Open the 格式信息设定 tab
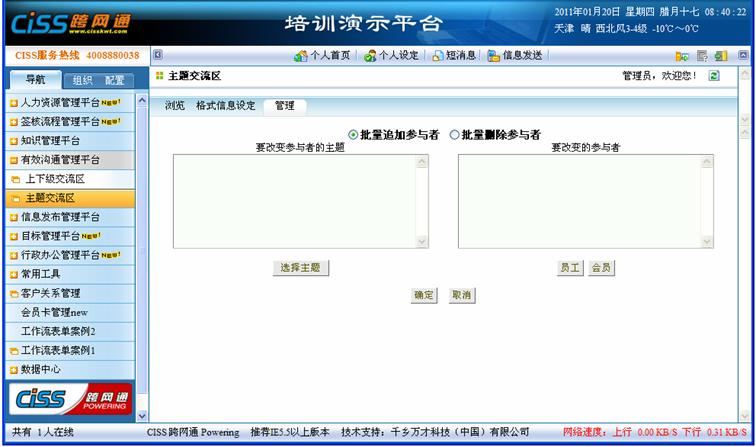Viewport: 756px width, 447px height. coord(225,105)
